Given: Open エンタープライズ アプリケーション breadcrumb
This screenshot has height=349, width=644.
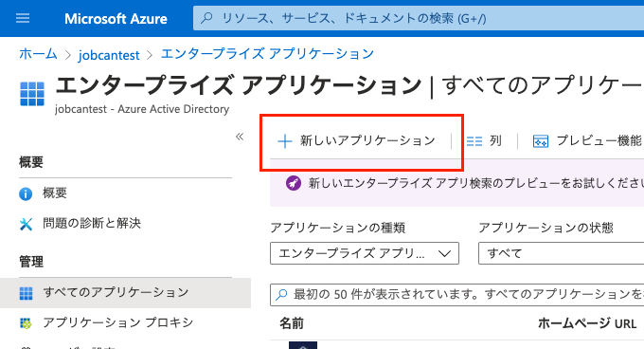Looking at the screenshot, I should [x=267, y=54].
